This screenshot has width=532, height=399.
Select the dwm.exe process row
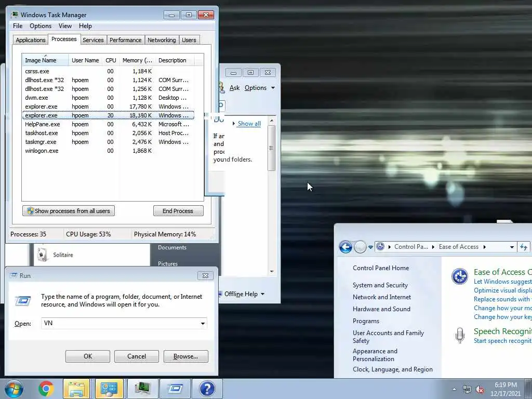(108, 98)
